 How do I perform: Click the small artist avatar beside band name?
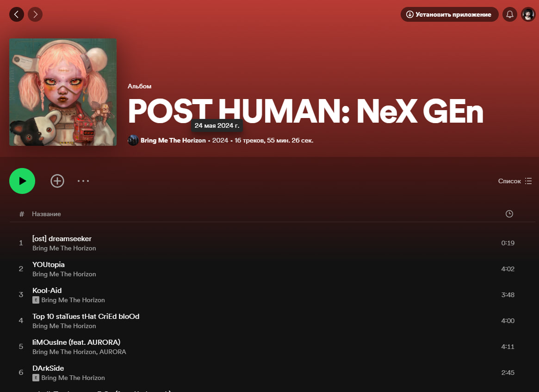pos(133,140)
